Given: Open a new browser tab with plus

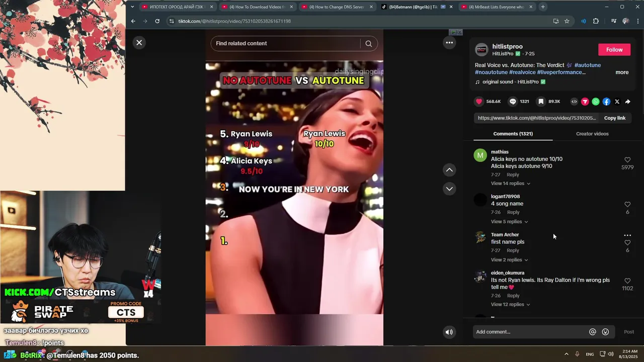Looking at the screenshot, I should [x=543, y=7].
